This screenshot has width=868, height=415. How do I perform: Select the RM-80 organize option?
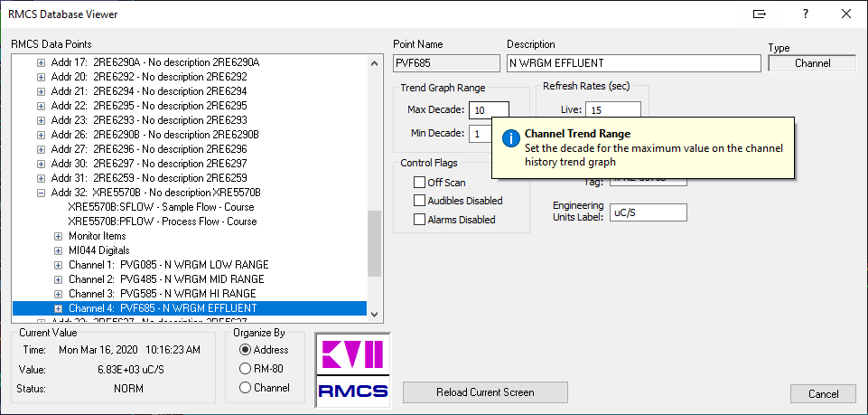click(245, 369)
